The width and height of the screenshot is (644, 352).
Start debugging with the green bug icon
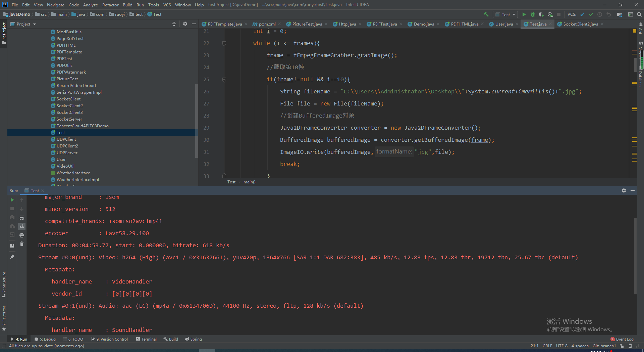(x=533, y=14)
